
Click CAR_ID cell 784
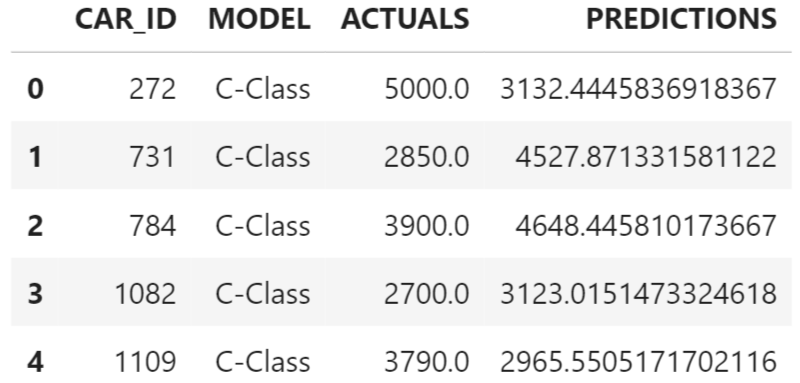point(153,225)
